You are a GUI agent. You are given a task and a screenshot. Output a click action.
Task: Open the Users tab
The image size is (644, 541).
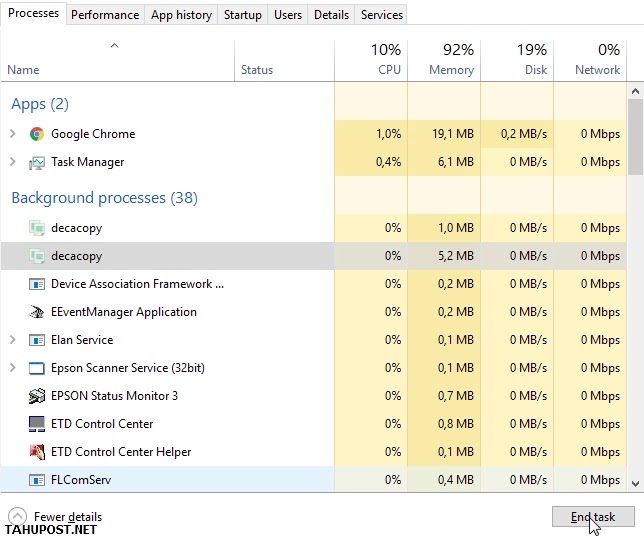click(x=288, y=15)
